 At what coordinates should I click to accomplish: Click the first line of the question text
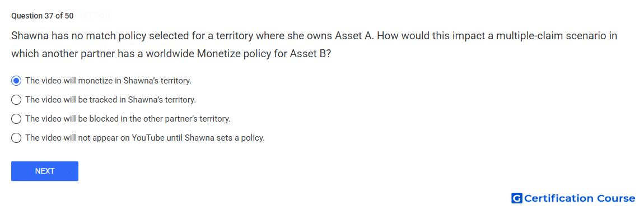point(314,36)
